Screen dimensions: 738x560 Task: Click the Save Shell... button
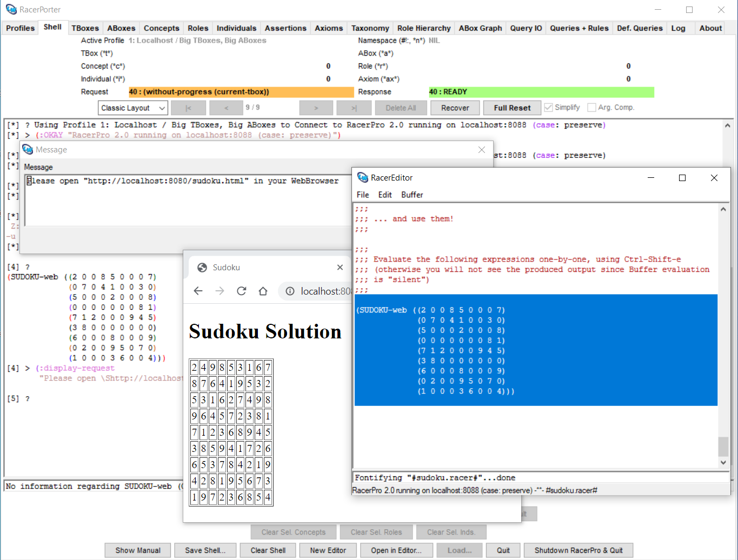[x=205, y=550]
